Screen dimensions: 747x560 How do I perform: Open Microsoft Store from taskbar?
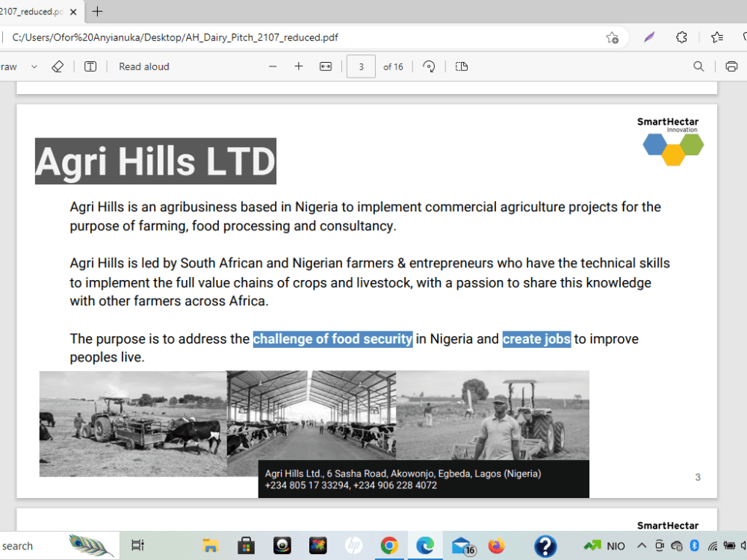246,546
